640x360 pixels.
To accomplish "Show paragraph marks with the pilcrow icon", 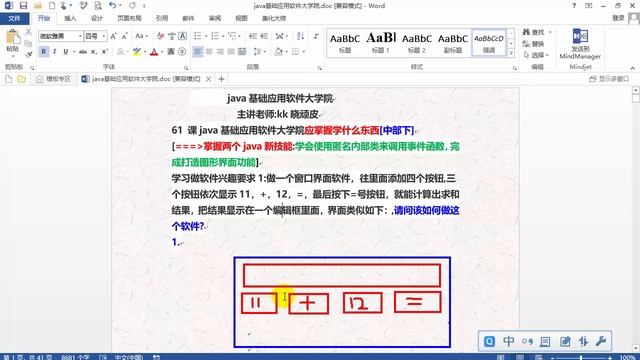I will 316,36.
